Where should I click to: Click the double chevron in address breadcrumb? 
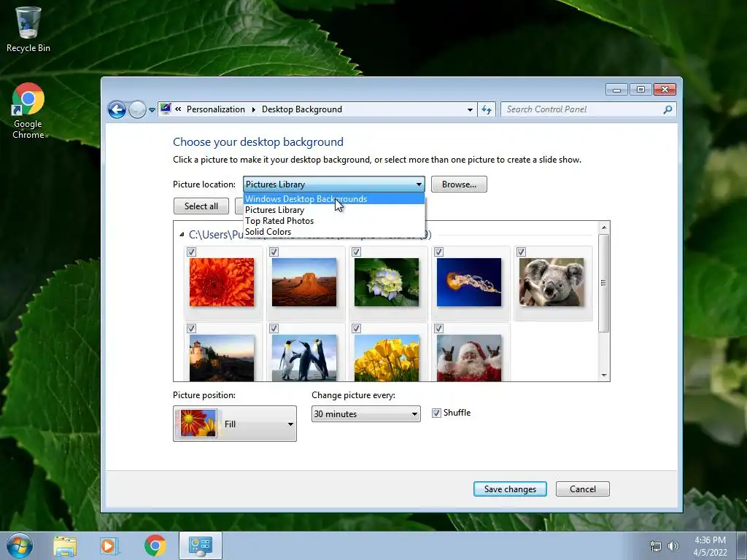click(x=178, y=109)
